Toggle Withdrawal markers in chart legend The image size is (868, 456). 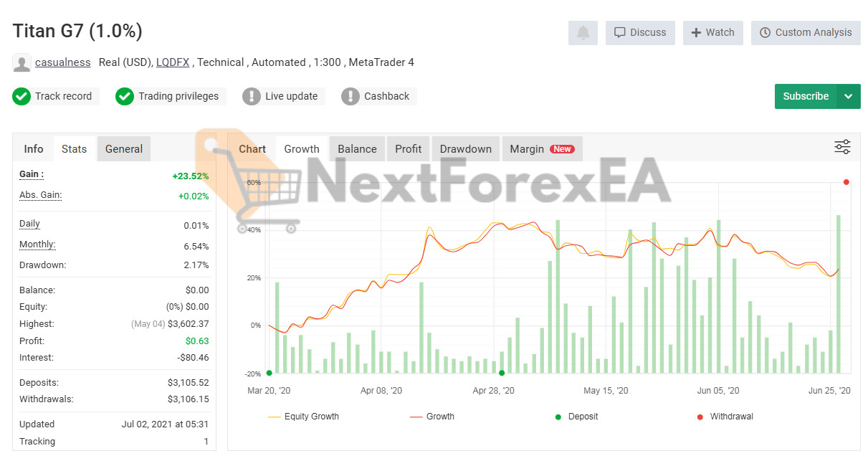[724, 417]
